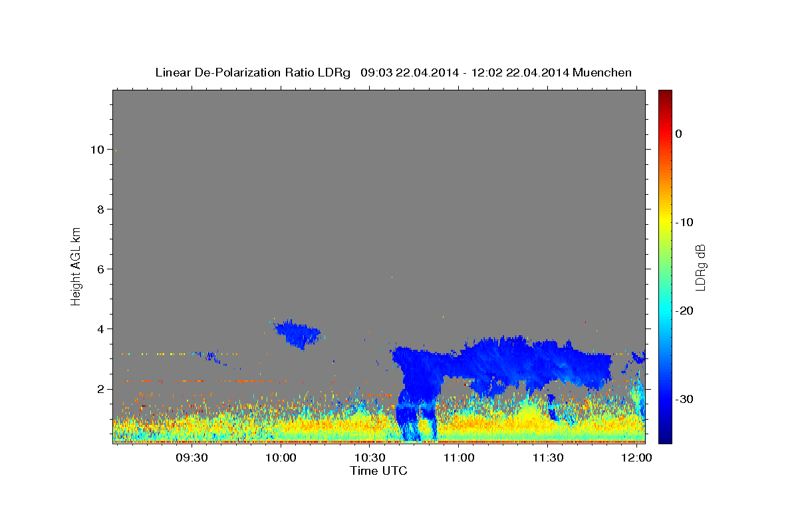Click the 'LDRg dB' colorbar title
The image size is (798, 532).
pyautogui.click(x=700, y=267)
